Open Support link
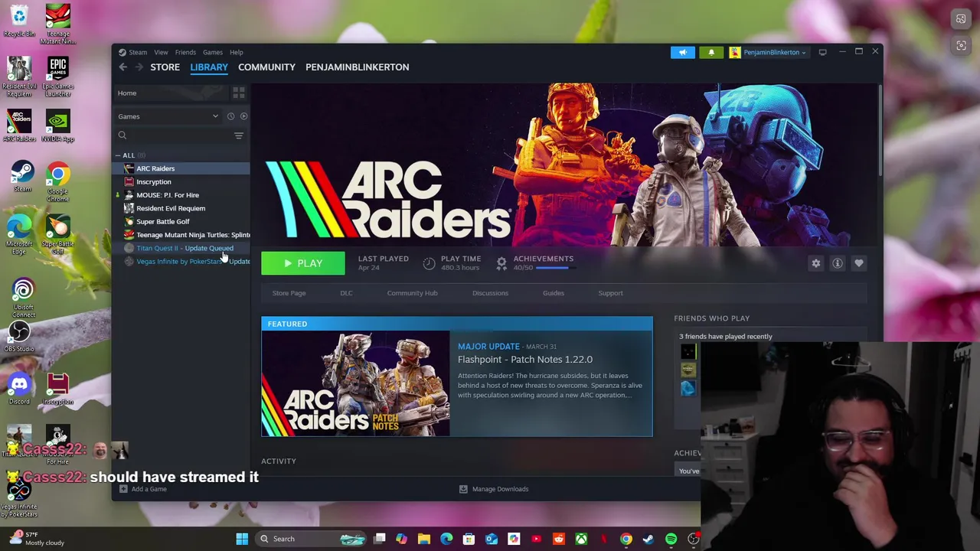 610,293
